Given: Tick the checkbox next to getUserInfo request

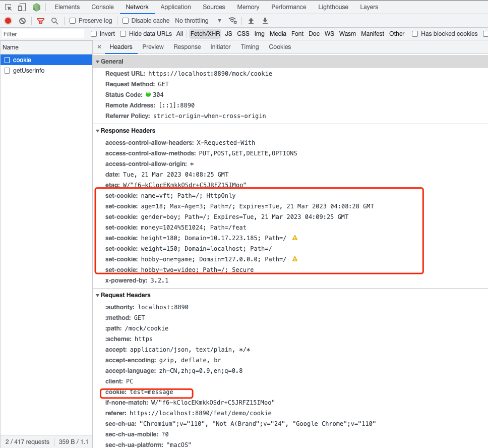Looking at the screenshot, I should (7, 71).
